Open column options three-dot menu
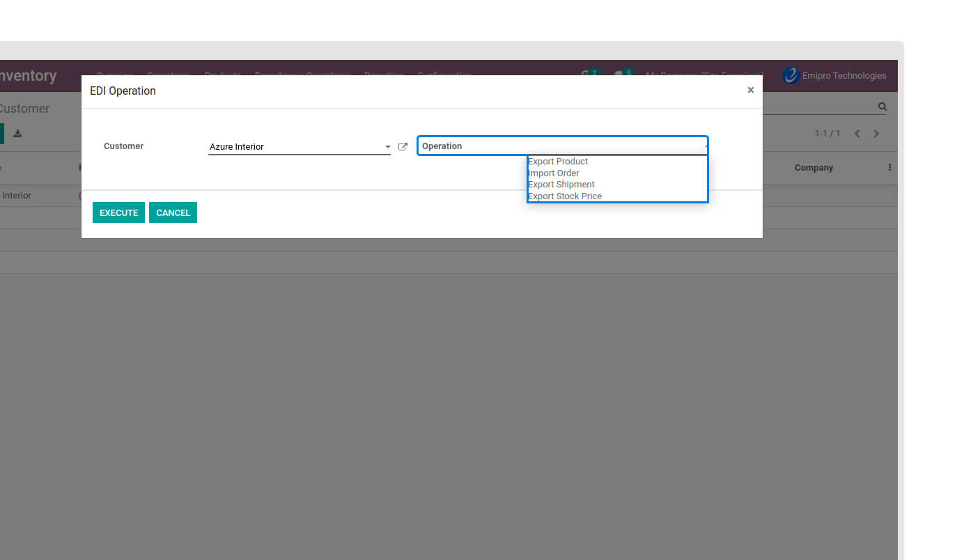Screen dimensions: 964x560 (x=889, y=168)
